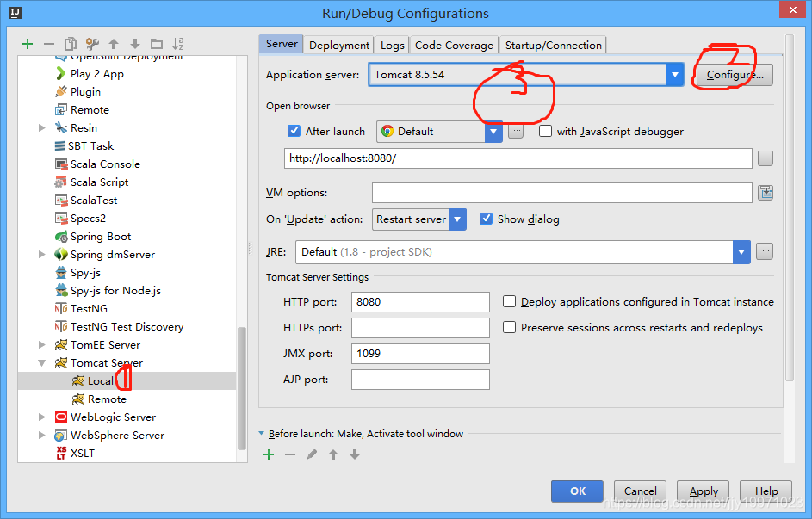Click the OK button
This screenshot has width=812, height=519.
pyautogui.click(x=578, y=491)
